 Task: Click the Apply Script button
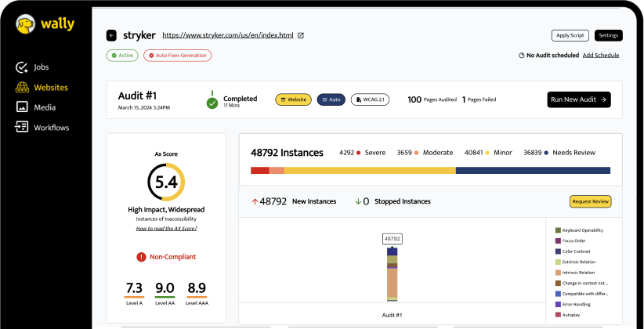570,35
